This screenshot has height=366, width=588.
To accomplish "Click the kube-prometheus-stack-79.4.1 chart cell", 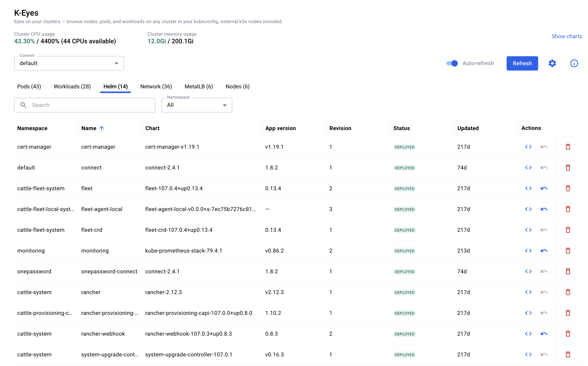I will (183, 251).
